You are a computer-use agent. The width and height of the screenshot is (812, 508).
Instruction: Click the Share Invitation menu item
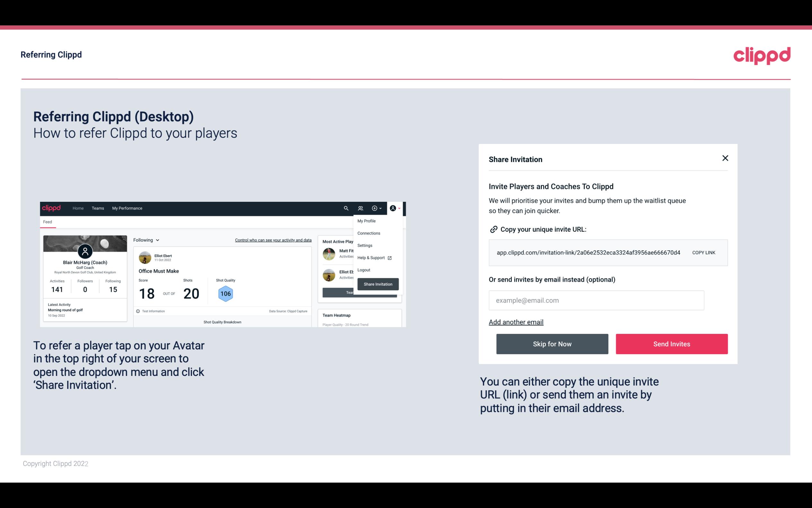[x=378, y=284]
